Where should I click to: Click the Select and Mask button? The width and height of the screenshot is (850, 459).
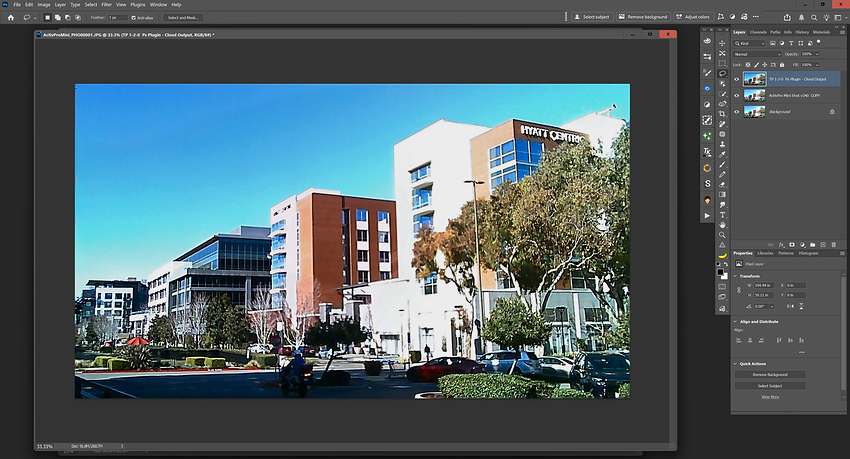click(x=181, y=17)
